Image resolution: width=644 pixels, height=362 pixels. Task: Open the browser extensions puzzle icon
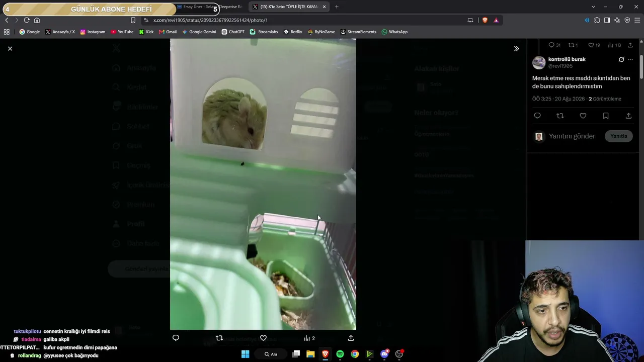(597, 20)
